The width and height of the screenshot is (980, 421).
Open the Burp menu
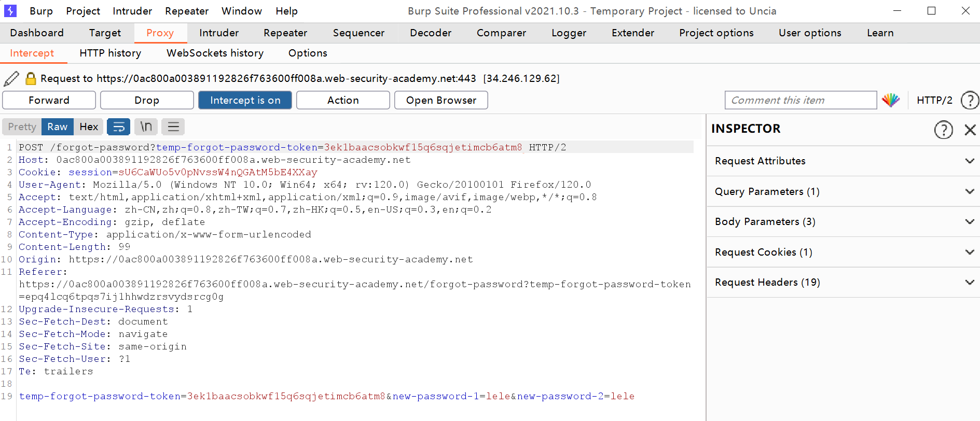coord(41,11)
